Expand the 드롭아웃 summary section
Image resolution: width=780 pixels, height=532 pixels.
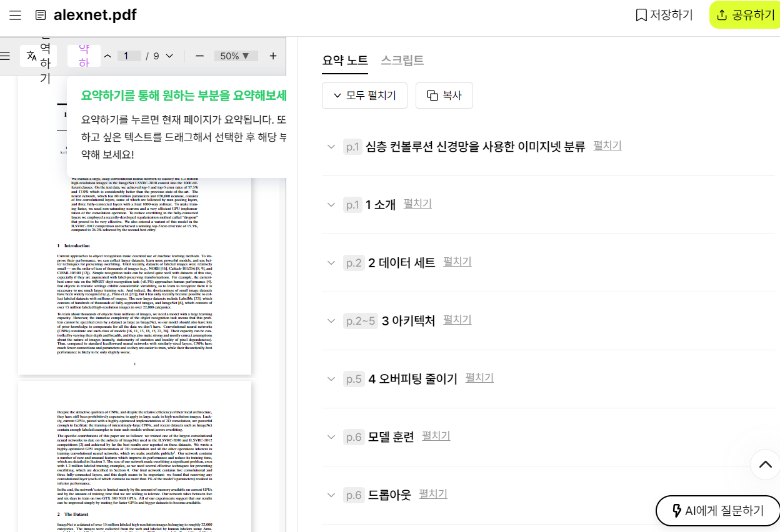(435, 494)
